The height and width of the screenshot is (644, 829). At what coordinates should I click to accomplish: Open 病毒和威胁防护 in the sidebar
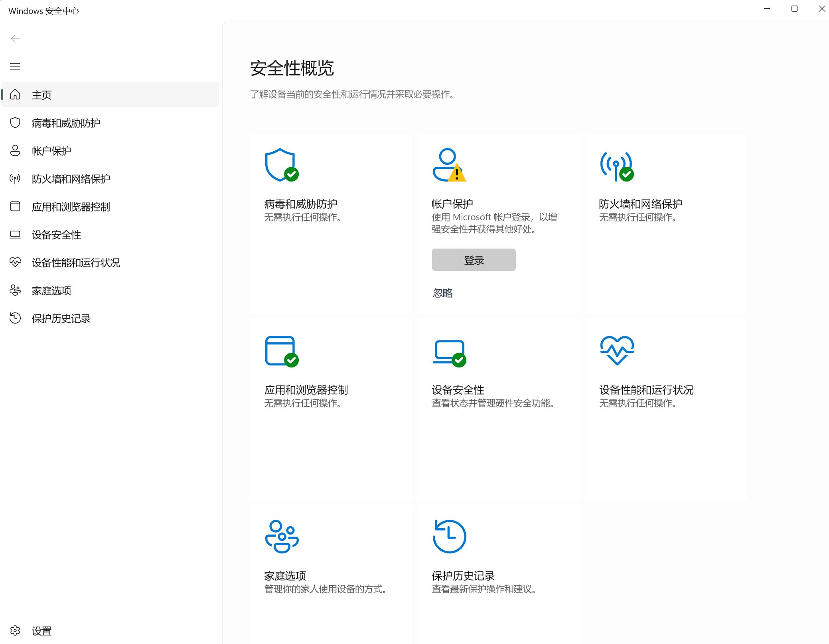[x=66, y=123]
